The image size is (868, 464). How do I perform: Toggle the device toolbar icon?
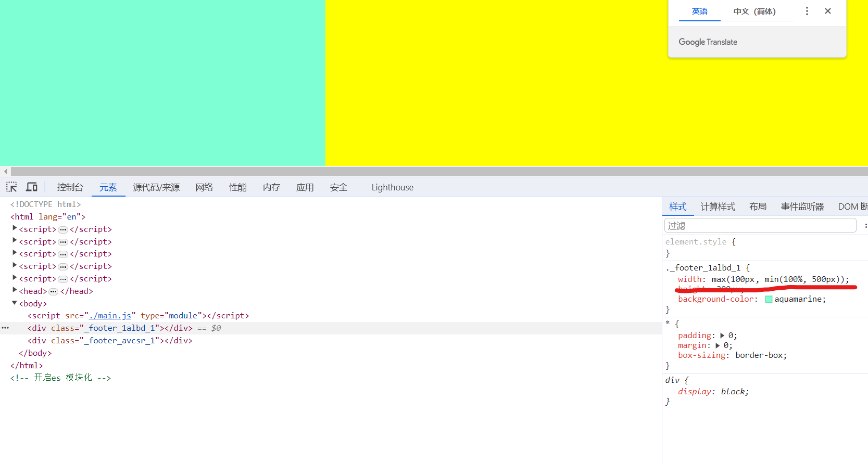coord(32,187)
